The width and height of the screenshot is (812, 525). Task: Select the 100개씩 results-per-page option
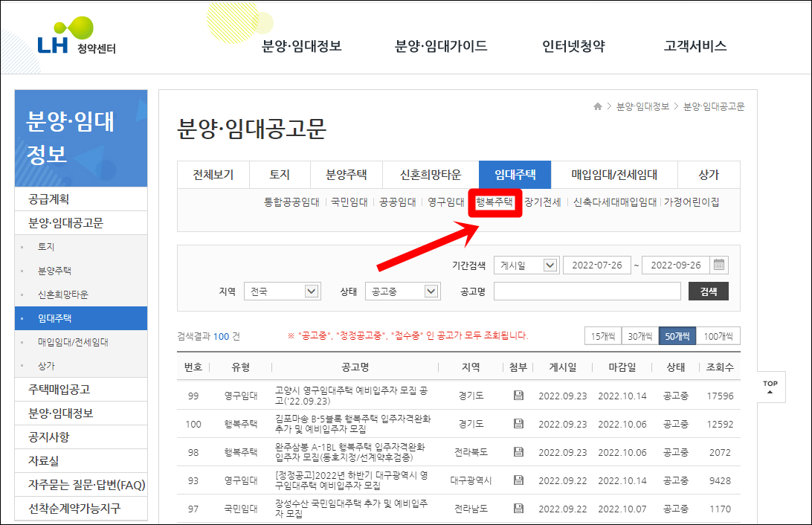[720, 335]
